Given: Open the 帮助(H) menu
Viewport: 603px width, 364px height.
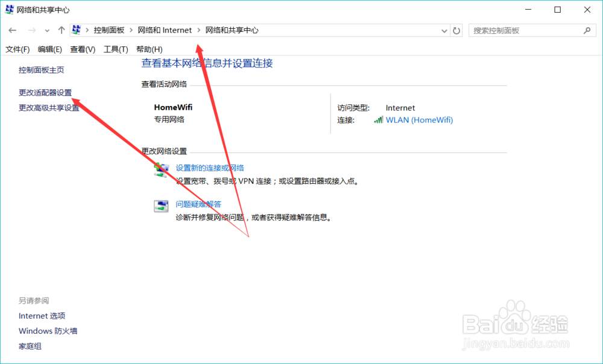Looking at the screenshot, I should pos(148,49).
